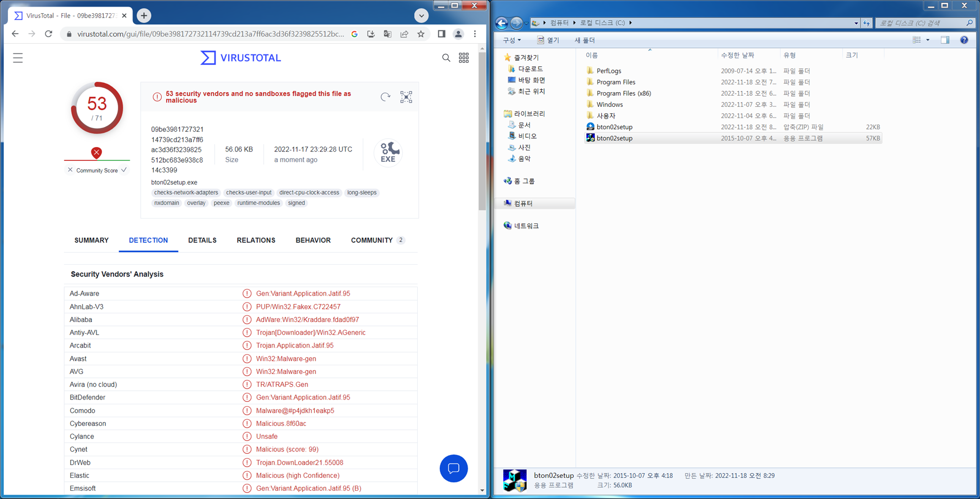Open the Chrome profile icon
Image resolution: width=980 pixels, height=499 pixels.
tap(458, 34)
